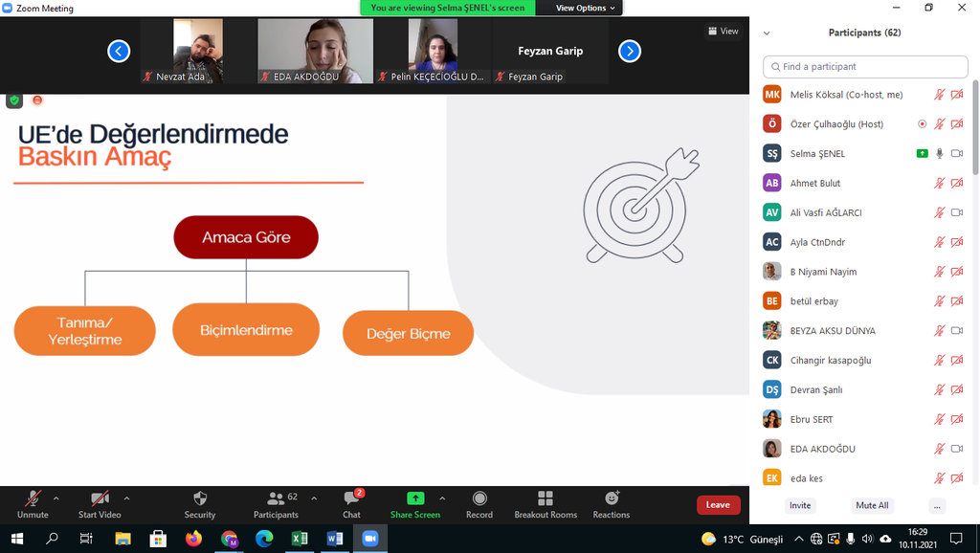Image resolution: width=980 pixels, height=553 pixels.
Task: Click the red recording indicator icon
Action: point(37,100)
